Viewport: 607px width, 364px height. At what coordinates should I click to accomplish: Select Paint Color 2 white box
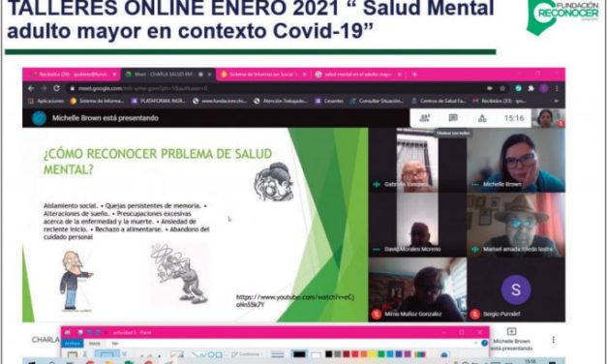(316, 354)
